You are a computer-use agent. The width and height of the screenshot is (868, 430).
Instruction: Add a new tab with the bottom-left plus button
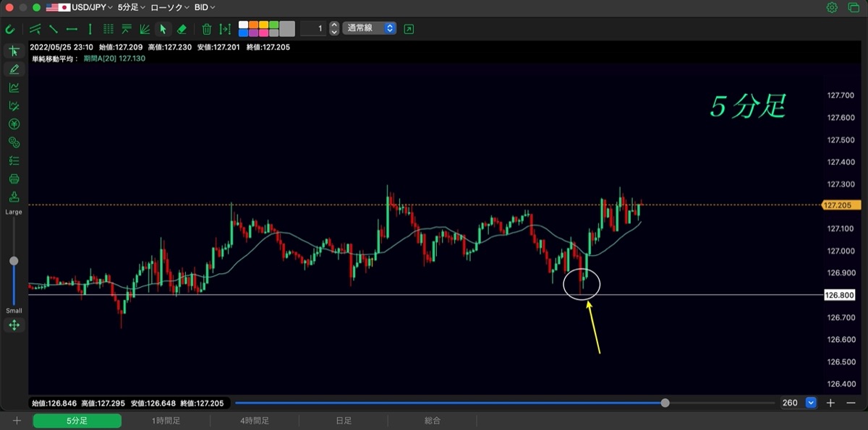pos(17,420)
